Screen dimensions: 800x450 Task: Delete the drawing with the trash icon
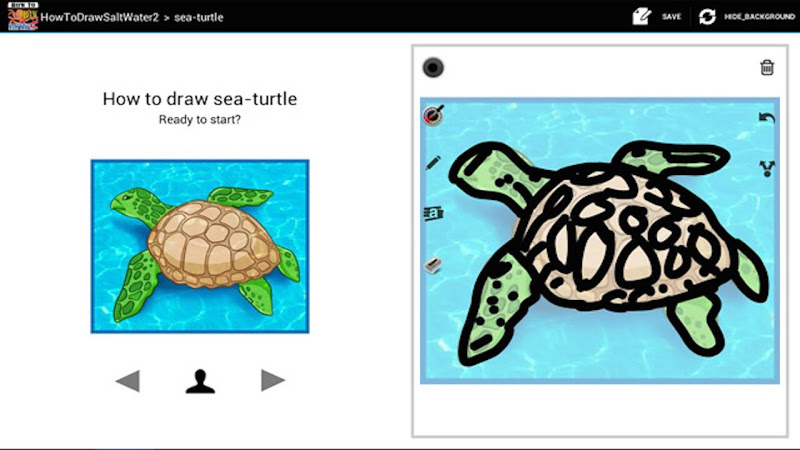tap(767, 67)
